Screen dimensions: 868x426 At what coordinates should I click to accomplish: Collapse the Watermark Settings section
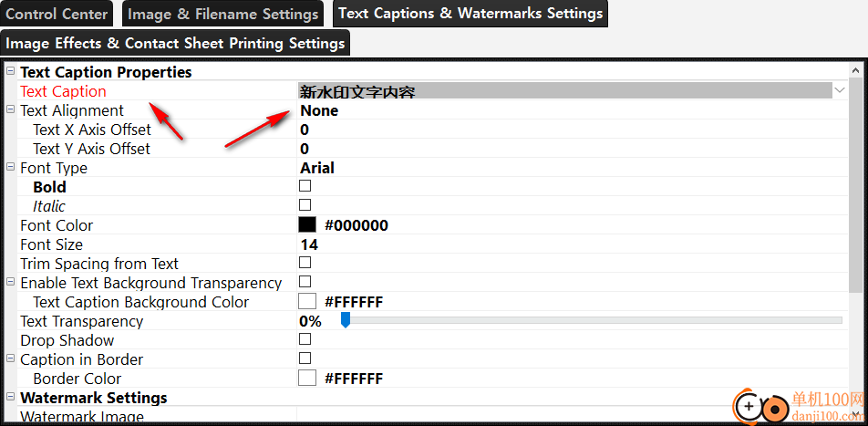pyautogui.click(x=11, y=398)
